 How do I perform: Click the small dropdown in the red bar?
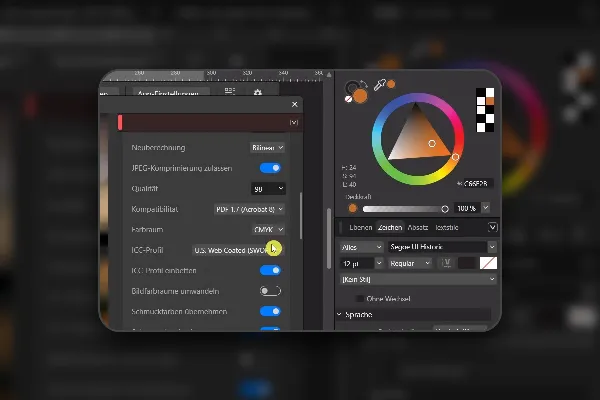[293, 122]
